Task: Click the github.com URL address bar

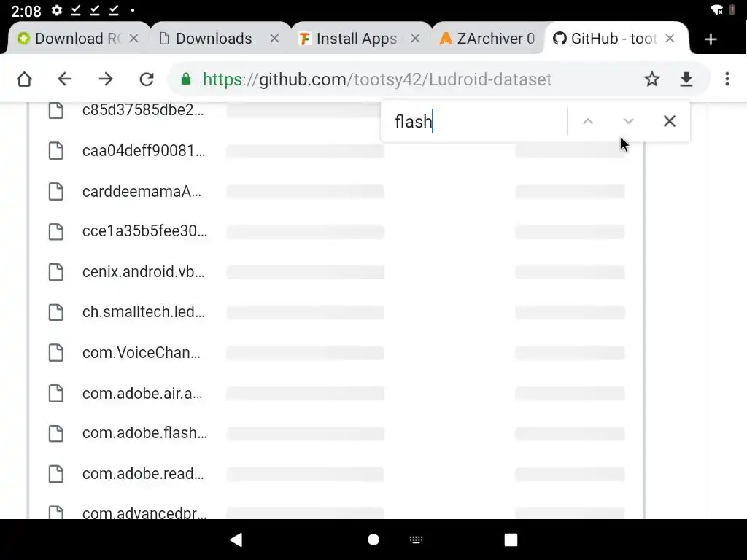Action: pos(377,79)
